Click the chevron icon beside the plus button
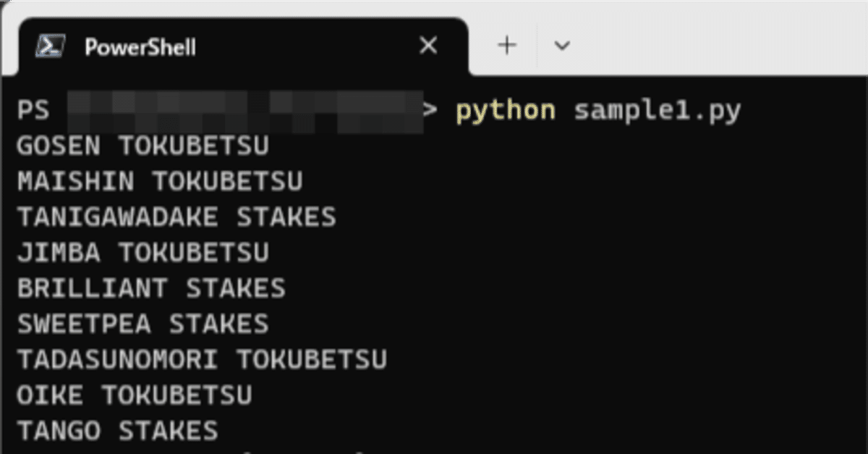This screenshot has height=454, width=868. [562, 46]
